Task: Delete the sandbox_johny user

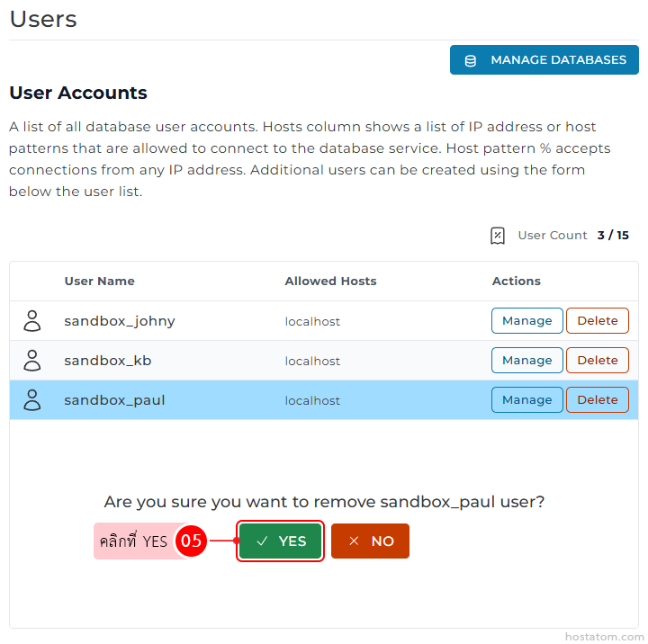Action: pyautogui.click(x=598, y=320)
